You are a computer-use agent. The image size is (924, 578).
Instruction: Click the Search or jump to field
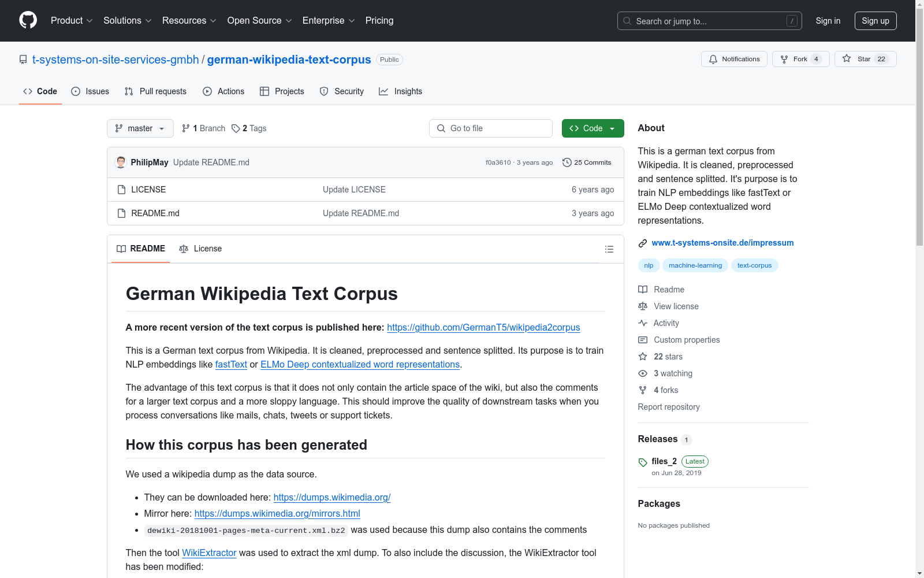710,21
